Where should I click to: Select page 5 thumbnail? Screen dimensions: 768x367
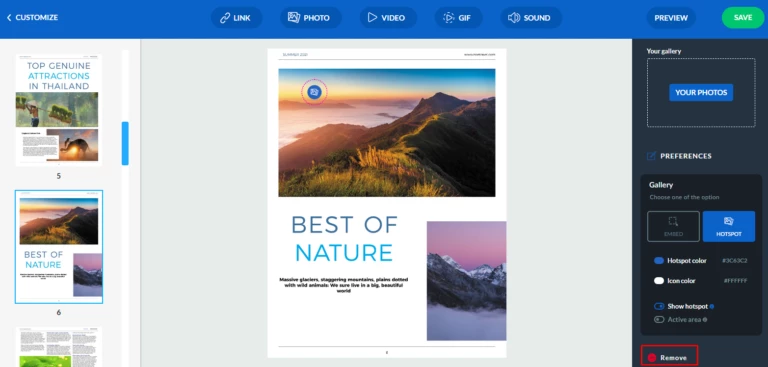click(58, 111)
